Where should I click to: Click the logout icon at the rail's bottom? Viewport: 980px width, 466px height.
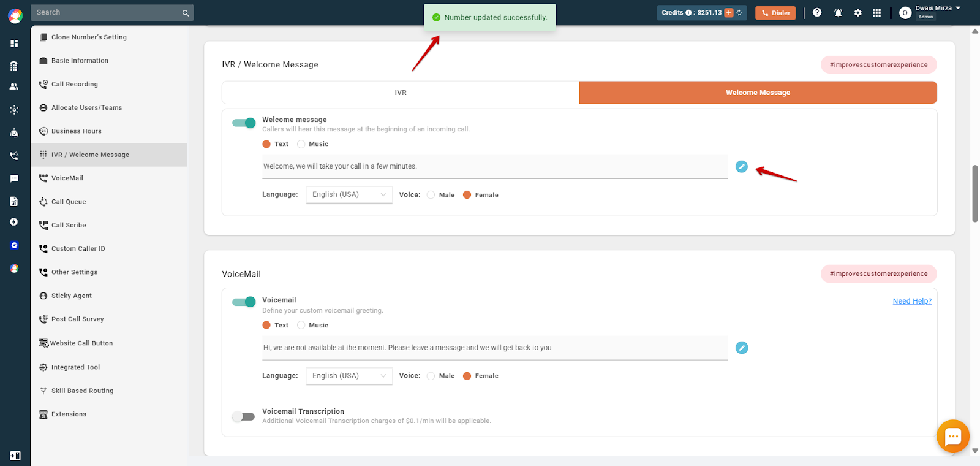[15, 456]
